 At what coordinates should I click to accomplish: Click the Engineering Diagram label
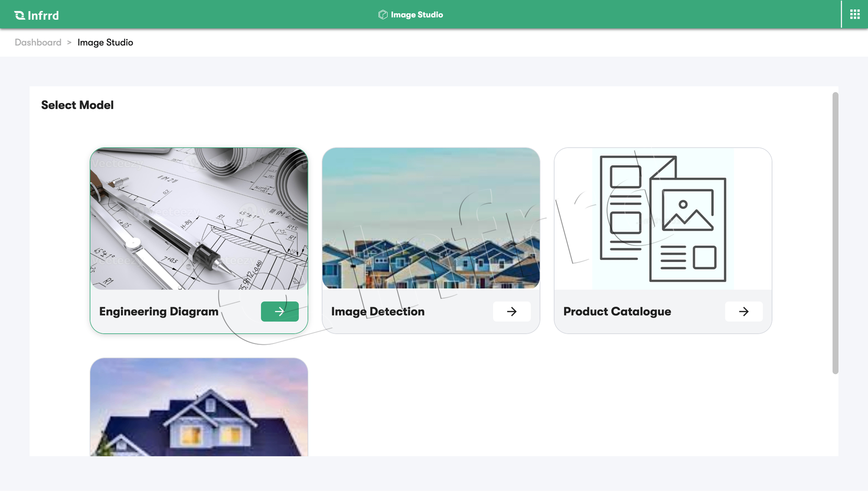[x=159, y=312]
